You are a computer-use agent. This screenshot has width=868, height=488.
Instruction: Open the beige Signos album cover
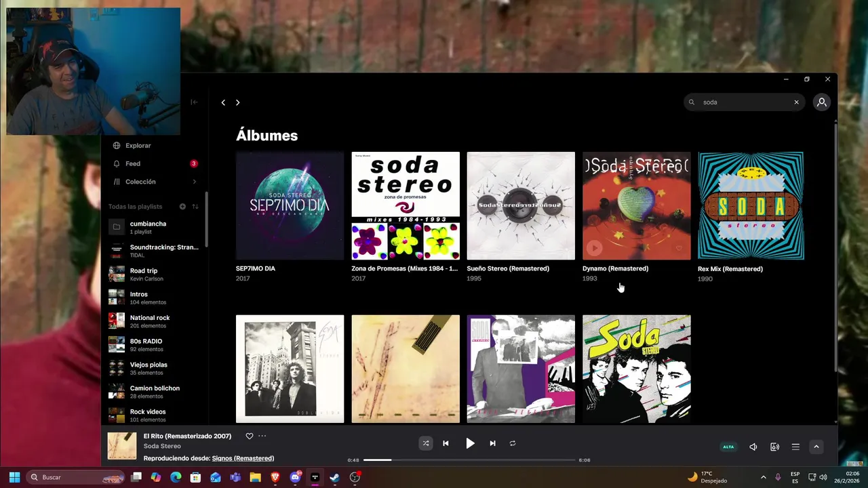click(x=406, y=369)
